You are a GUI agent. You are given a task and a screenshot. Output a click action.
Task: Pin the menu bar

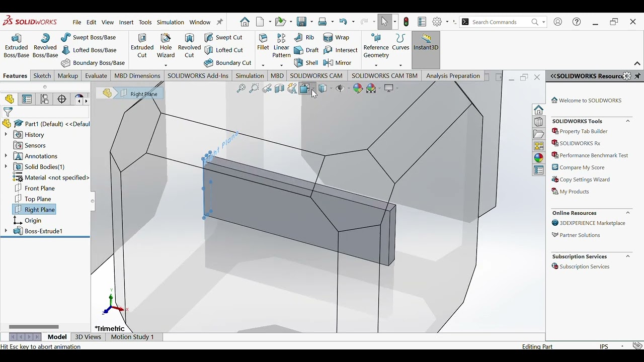[x=219, y=22]
